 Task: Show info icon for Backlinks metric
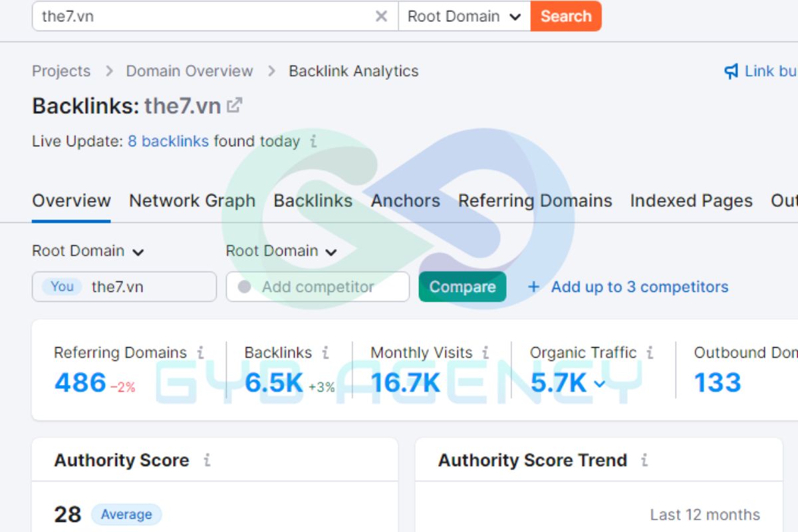tap(325, 352)
